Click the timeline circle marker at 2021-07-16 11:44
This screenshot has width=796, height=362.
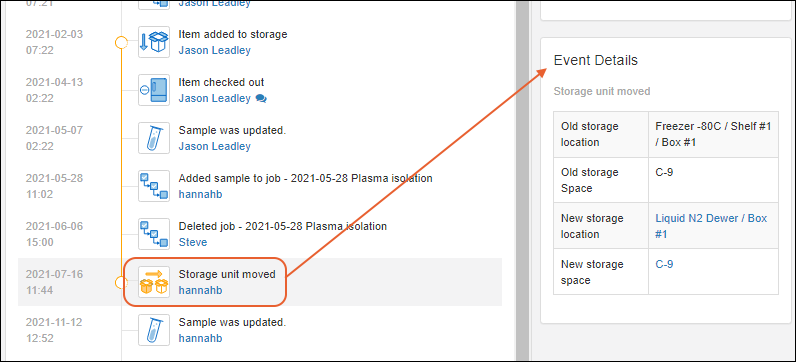coord(121,282)
